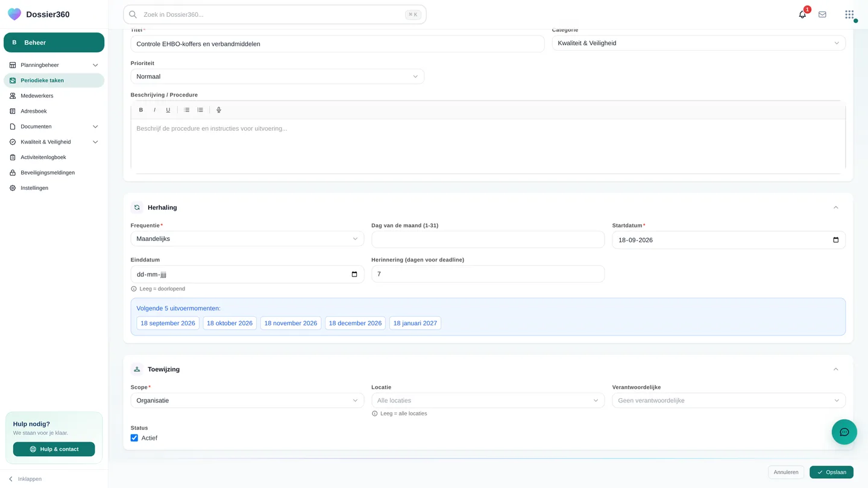Click the Bold formatting button
Viewport: 868px width, 488px height.
(141, 110)
